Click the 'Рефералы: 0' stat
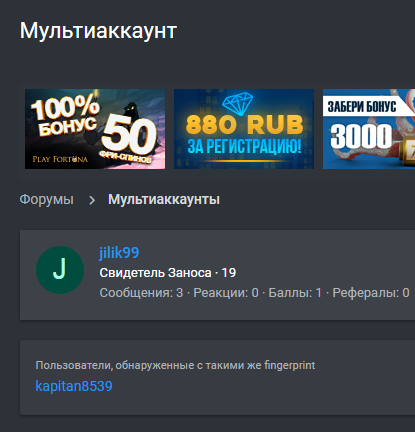The height and width of the screenshot is (432, 415). pos(371,293)
